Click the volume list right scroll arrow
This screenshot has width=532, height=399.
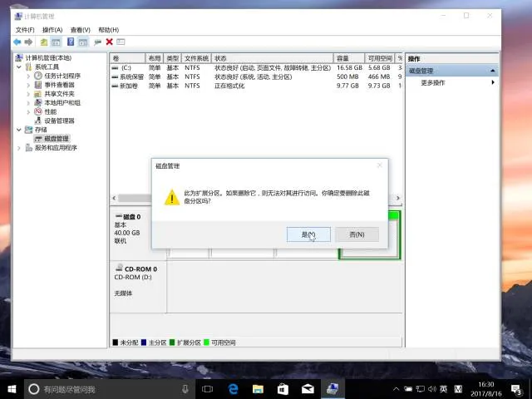coord(398,198)
